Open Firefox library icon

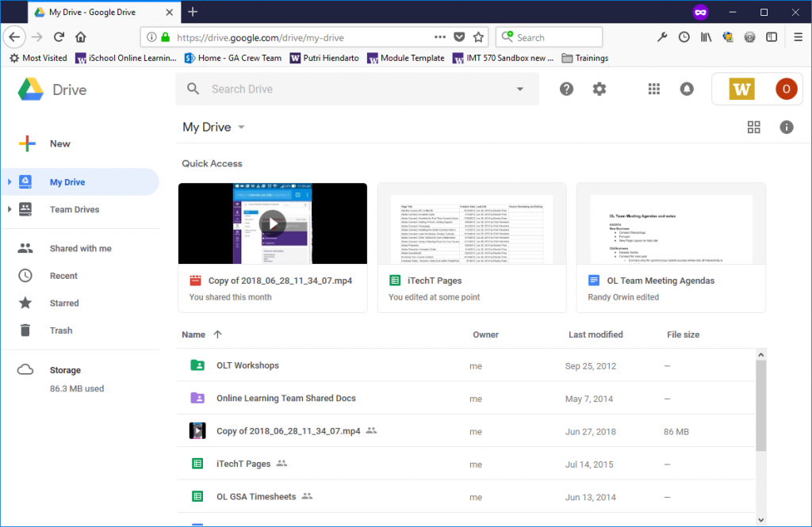pos(706,37)
